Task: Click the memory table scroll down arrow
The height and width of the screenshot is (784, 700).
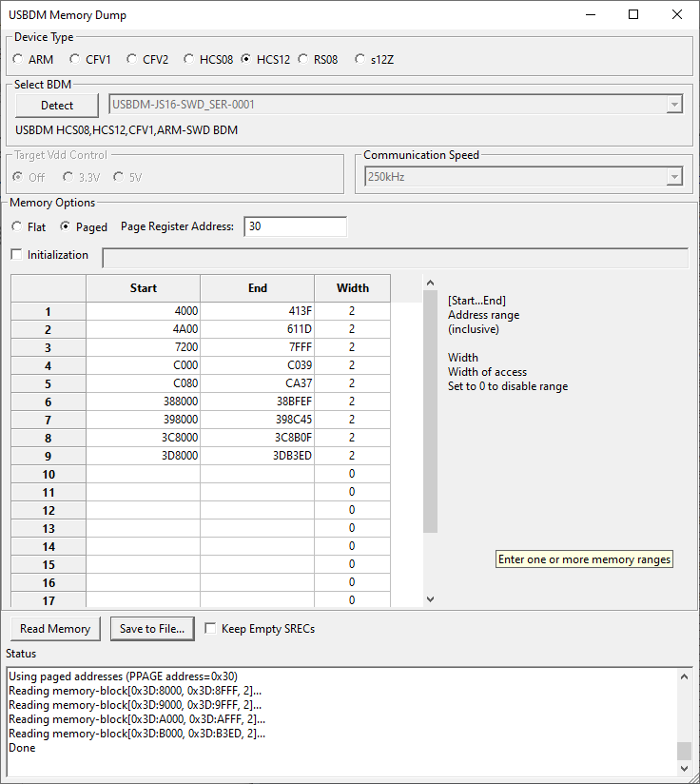Action: 430,599
